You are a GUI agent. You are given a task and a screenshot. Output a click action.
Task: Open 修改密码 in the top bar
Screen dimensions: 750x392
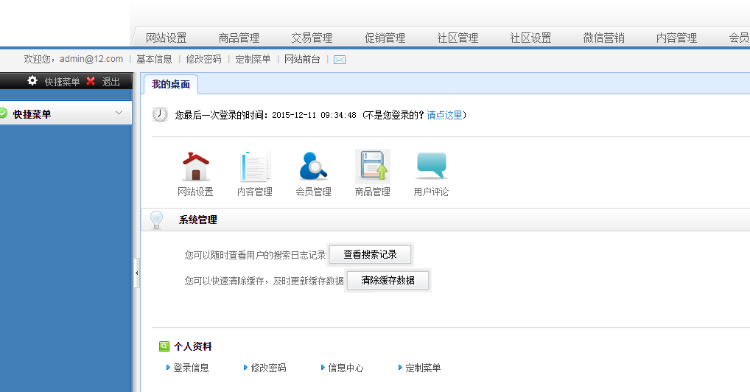[x=204, y=59]
